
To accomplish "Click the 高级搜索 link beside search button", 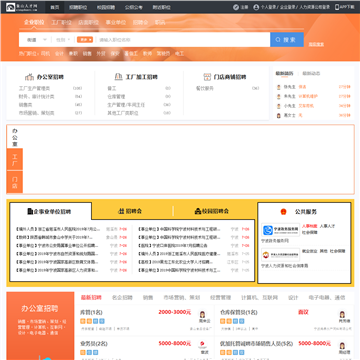I will click(x=316, y=44).
